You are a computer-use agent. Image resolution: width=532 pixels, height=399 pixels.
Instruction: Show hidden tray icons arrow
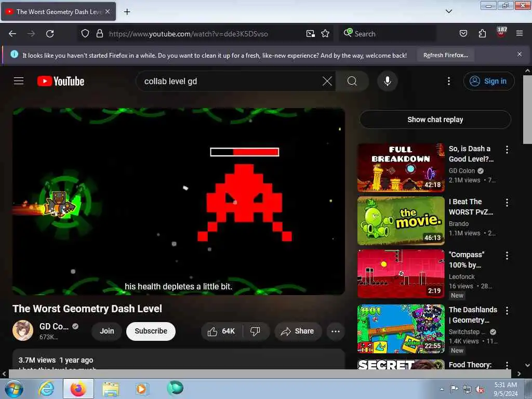442,389
